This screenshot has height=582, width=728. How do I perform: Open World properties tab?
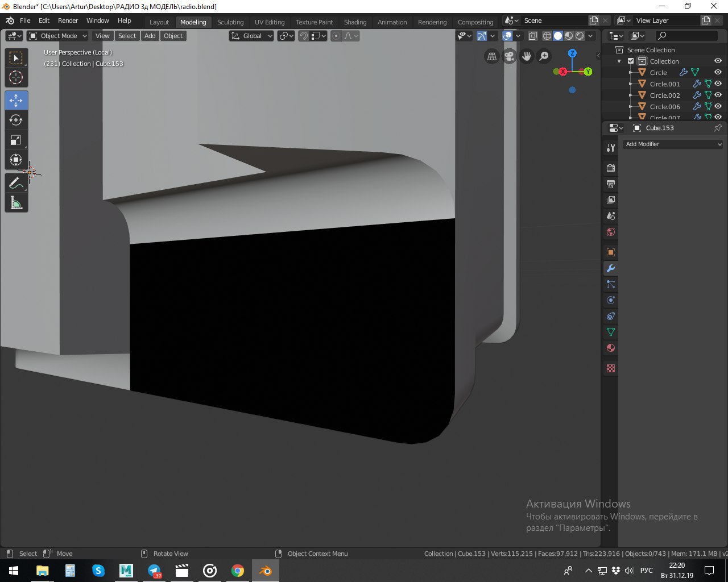(611, 232)
